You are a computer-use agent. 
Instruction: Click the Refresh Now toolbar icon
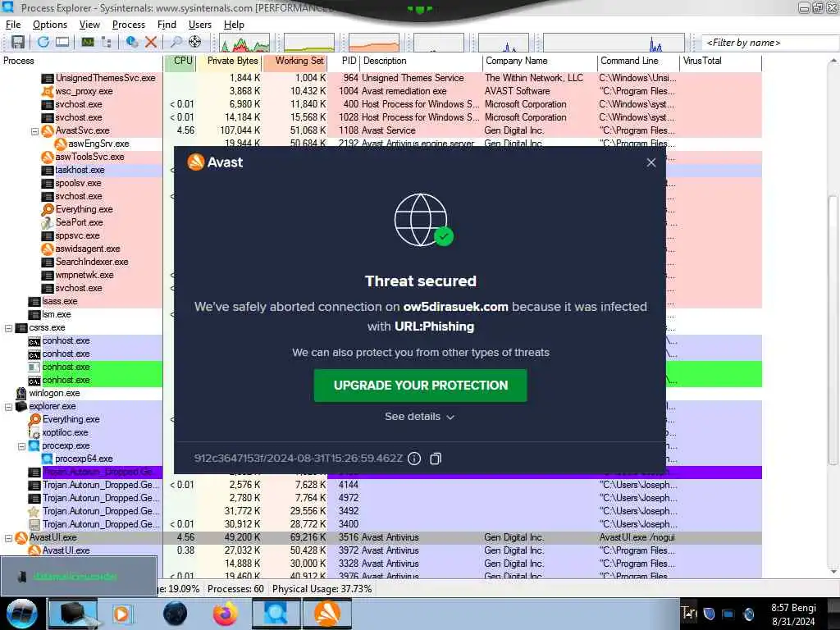pos(43,42)
